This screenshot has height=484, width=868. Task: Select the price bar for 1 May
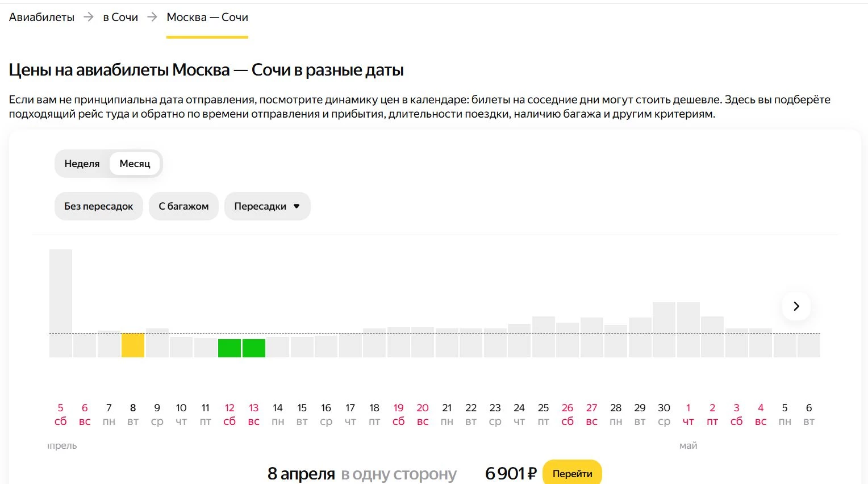click(x=688, y=329)
